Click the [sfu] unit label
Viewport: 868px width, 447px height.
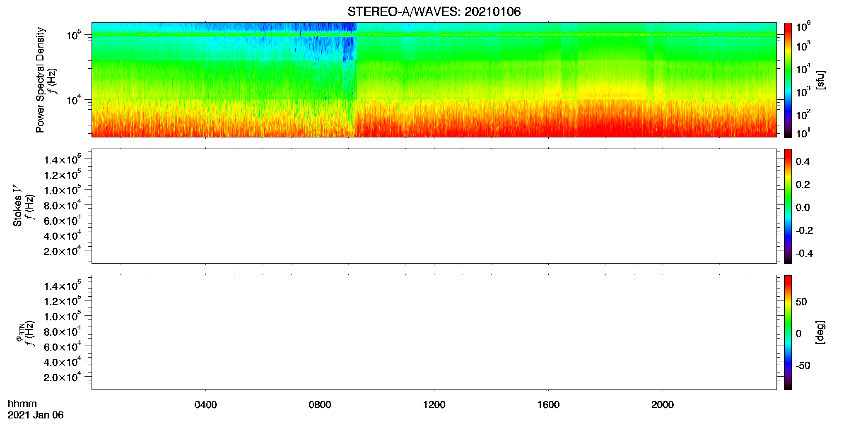[x=820, y=80]
